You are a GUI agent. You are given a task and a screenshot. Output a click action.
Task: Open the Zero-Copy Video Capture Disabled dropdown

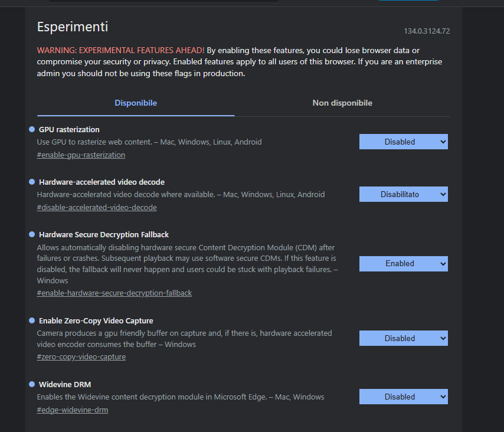coord(404,339)
